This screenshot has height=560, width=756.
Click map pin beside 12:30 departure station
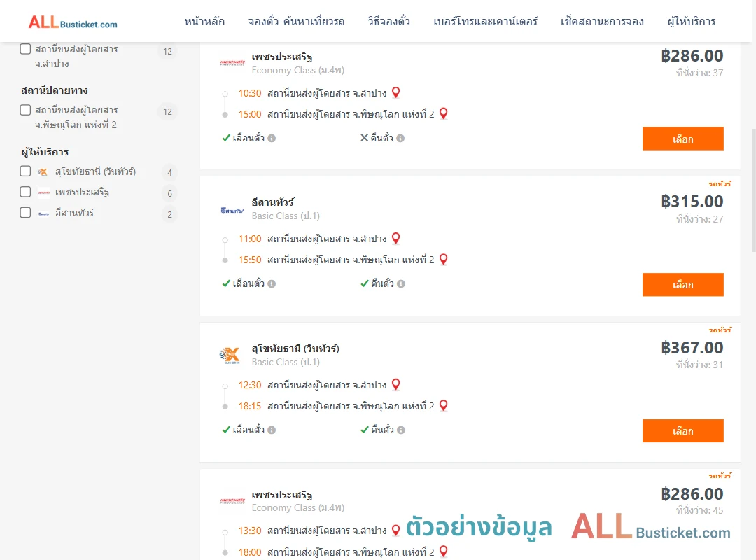(395, 384)
